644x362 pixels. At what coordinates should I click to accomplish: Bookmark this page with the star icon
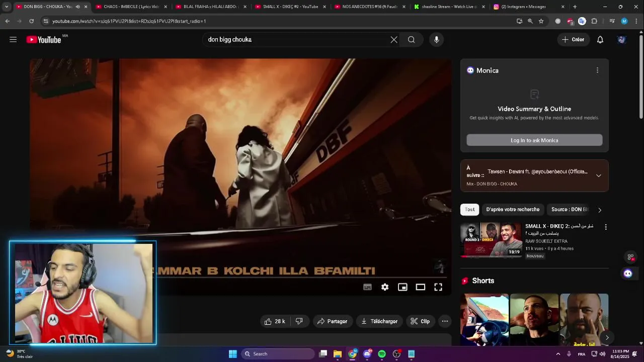click(541, 21)
